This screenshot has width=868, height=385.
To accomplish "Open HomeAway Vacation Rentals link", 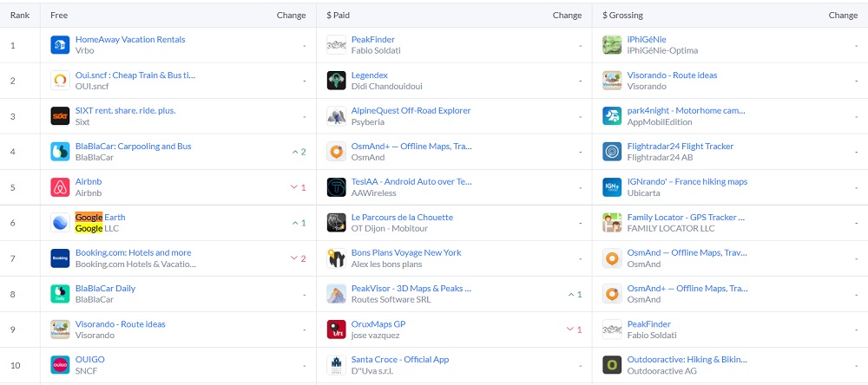I will (x=130, y=39).
